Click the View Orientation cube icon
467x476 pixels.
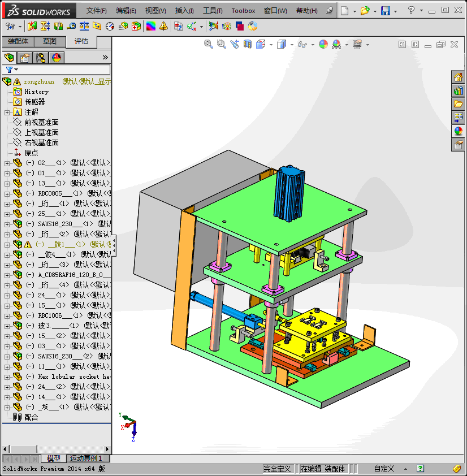pos(261,44)
